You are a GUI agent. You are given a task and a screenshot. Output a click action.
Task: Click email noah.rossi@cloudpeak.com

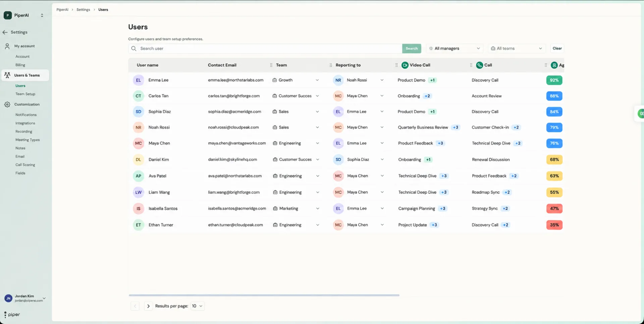pyautogui.click(x=233, y=127)
